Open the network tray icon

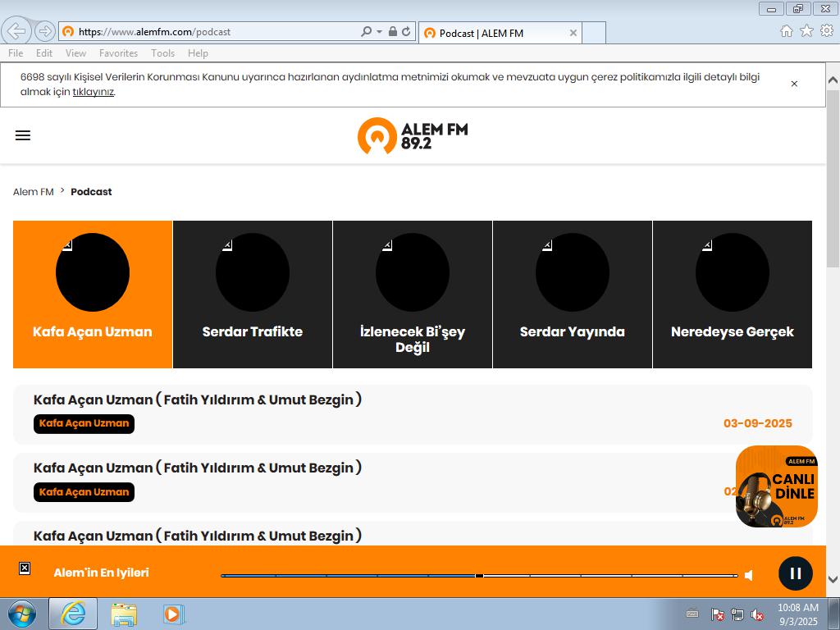coord(737,614)
